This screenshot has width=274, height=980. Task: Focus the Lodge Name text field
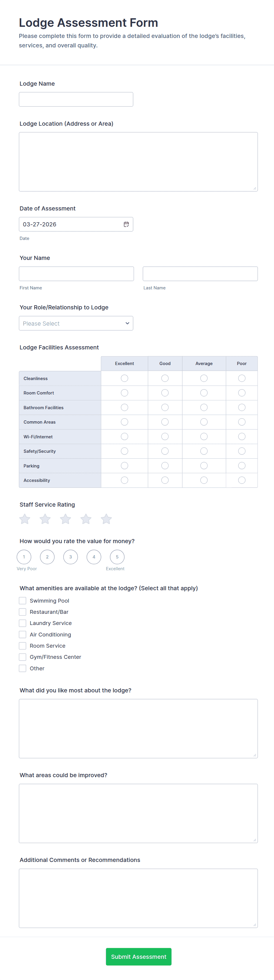pos(76,99)
